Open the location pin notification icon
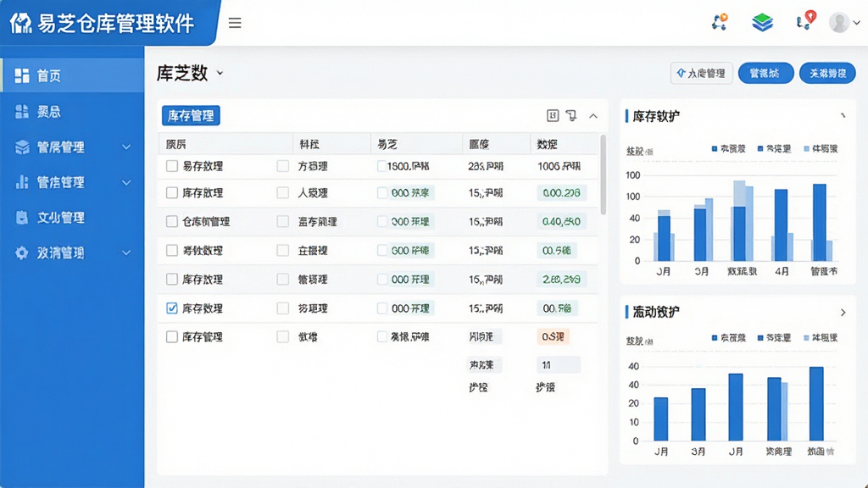868x488 pixels. point(806,20)
